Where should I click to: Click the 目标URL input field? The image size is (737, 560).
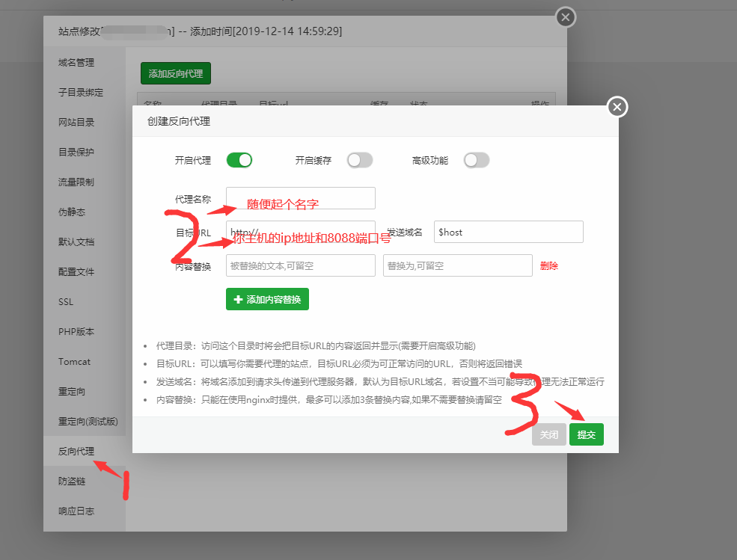[x=300, y=232]
